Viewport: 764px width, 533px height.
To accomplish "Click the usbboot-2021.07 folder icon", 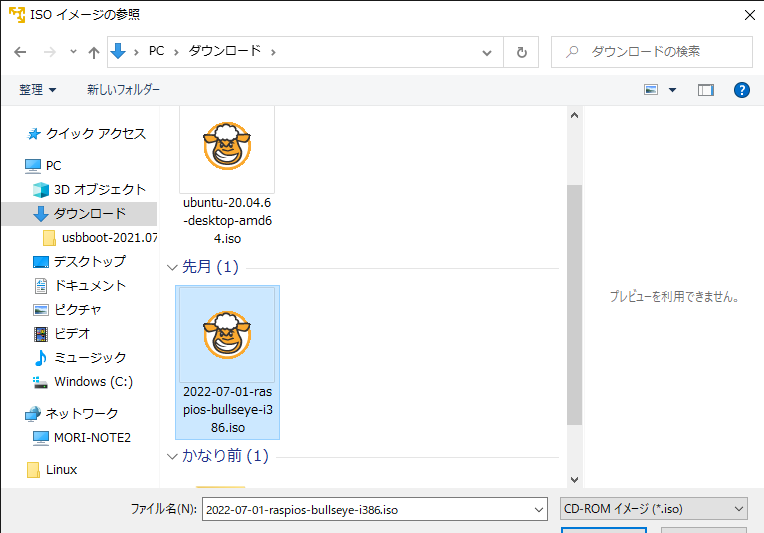I will [x=49, y=238].
